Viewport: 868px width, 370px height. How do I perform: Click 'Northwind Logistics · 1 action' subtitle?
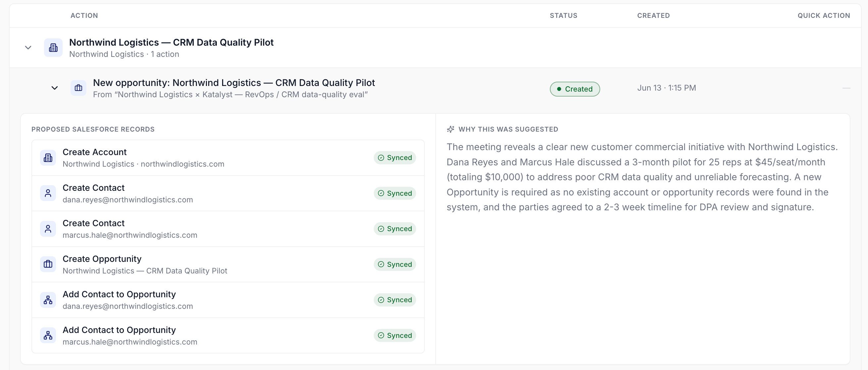124,54
